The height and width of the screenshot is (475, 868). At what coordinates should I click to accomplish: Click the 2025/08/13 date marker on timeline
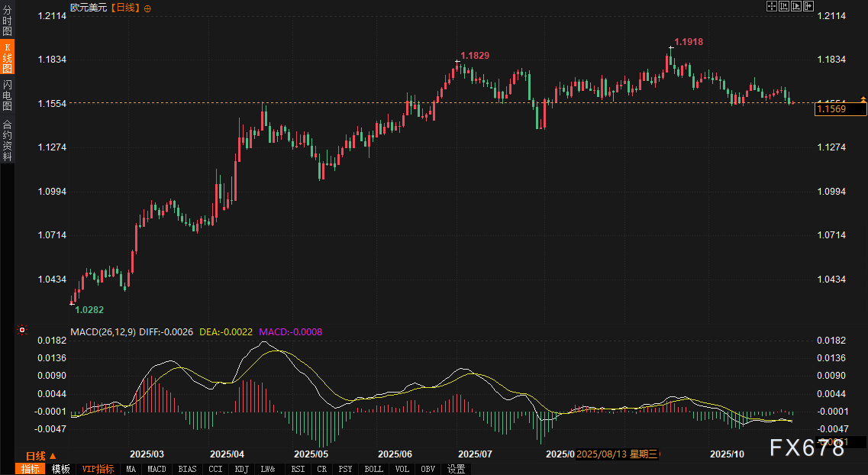click(618, 454)
